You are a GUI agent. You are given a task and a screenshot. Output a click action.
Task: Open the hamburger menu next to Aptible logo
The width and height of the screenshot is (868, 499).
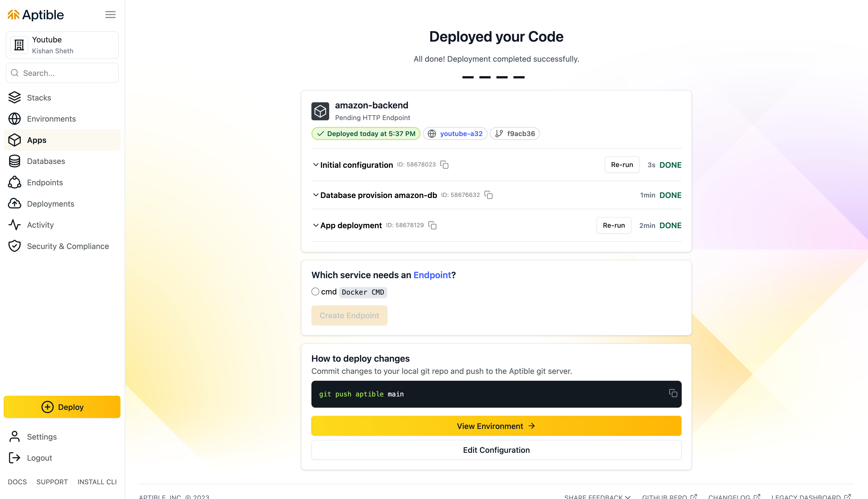110,14
